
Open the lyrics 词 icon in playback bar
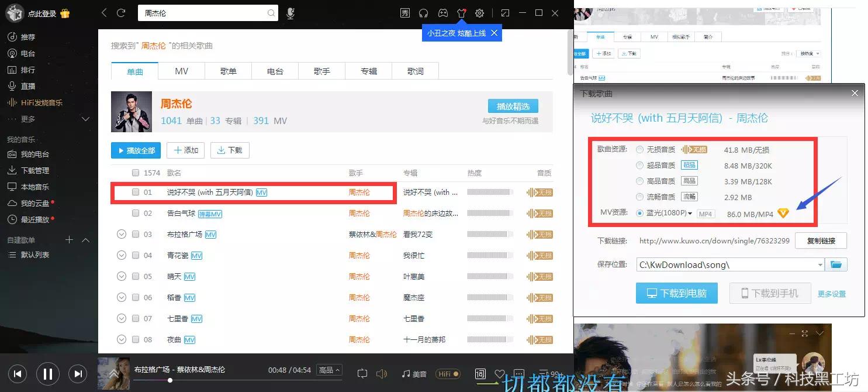(x=480, y=373)
